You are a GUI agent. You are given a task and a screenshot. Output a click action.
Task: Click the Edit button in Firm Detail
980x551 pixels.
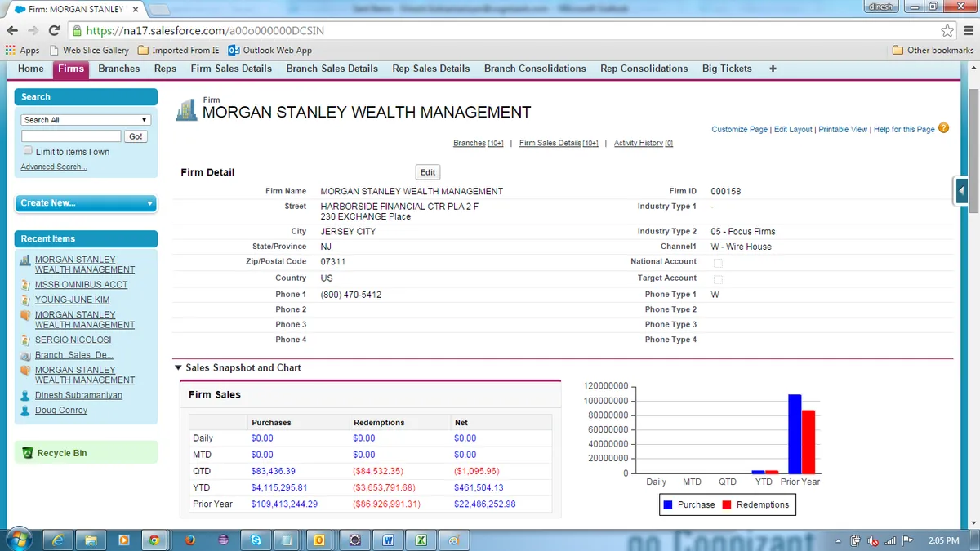pos(428,172)
